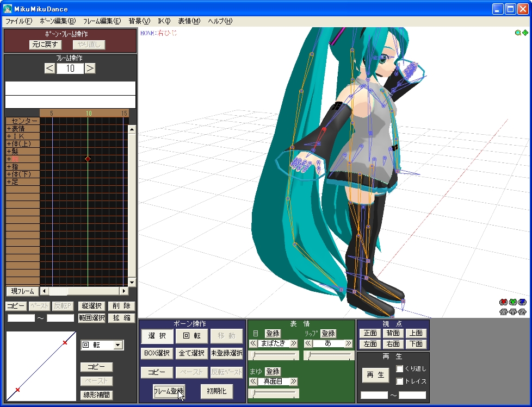Enable the くり返し (repeat) checkbox
Viewport: 532px width, 407px height.
pyautogui.click(x=400, y=368)
